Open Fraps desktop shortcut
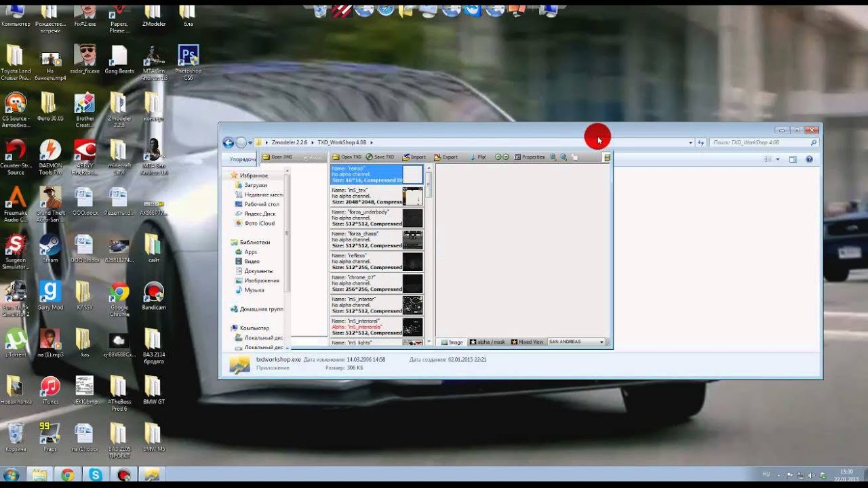The height and width of the screenshot is (488, 868). tap(50, 437)
